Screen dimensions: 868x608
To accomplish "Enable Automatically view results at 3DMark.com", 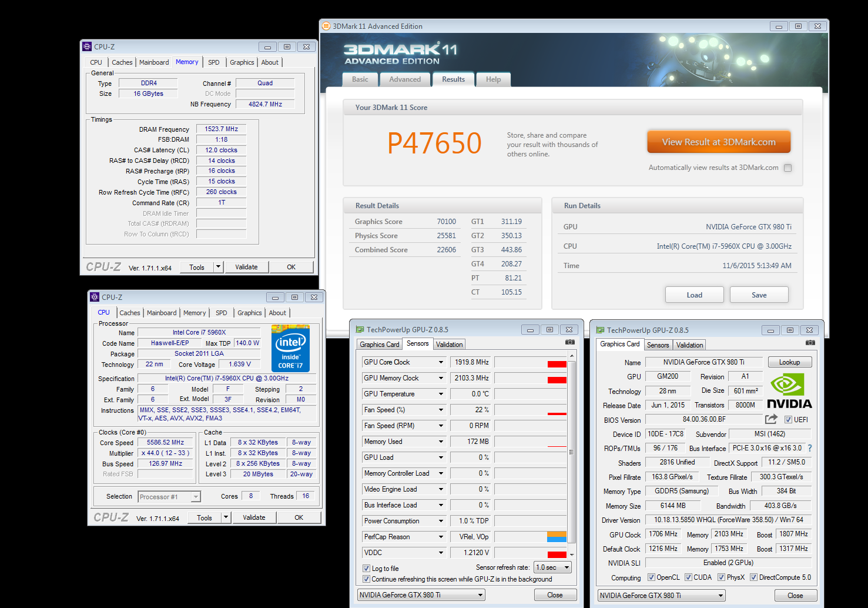I will click(x=787, y=168).
